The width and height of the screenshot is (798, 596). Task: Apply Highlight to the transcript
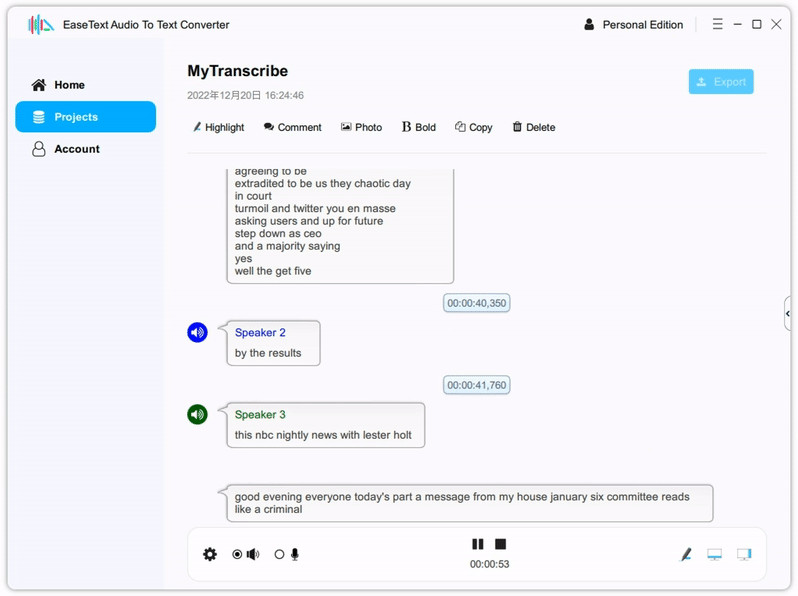pos(218,127)
